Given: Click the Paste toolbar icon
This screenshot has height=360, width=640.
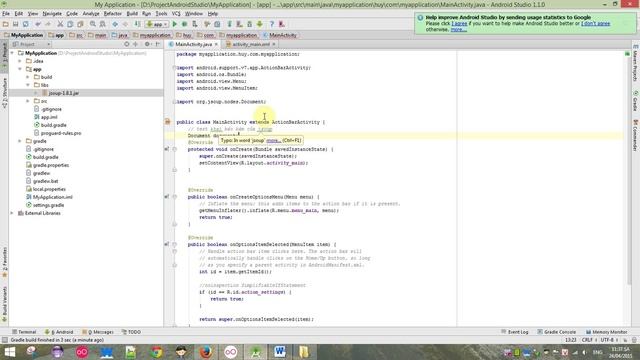Looking at the screenshot, I should pyautogui.click(x=80, y=24).
